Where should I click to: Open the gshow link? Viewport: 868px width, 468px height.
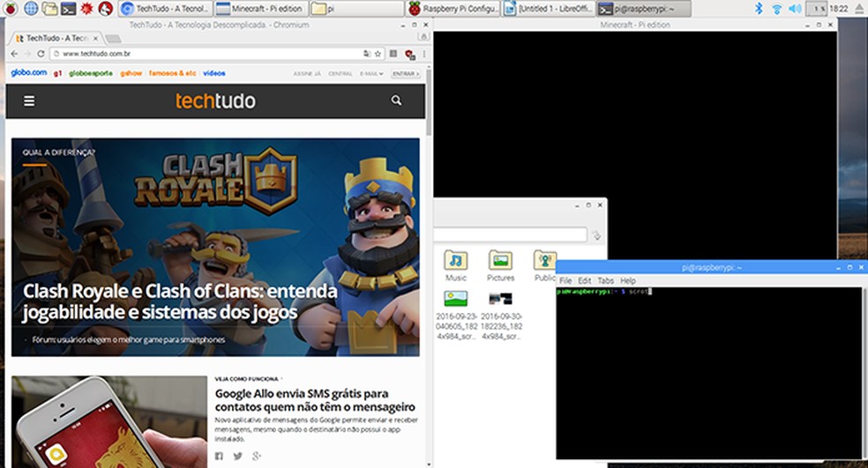(x=131, y=73)
